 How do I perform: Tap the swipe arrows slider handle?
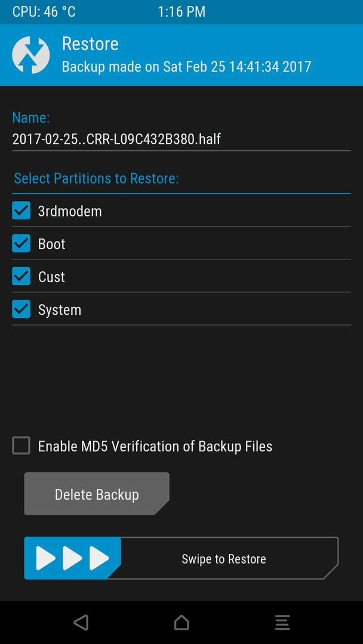72,558
